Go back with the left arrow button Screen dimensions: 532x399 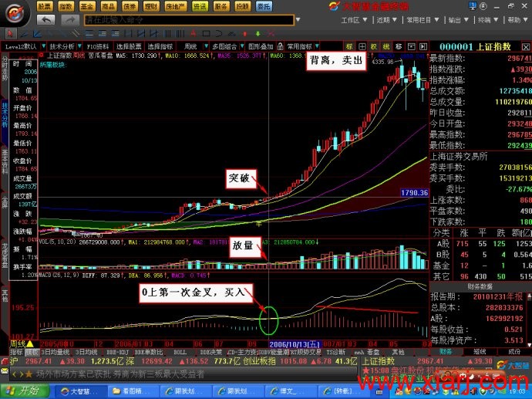(45, 20)
